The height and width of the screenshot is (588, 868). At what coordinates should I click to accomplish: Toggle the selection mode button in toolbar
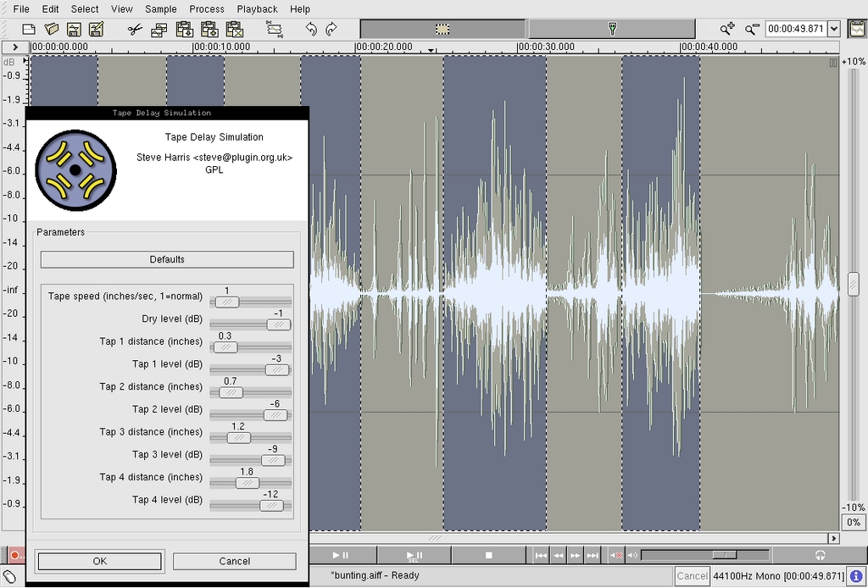442,29
